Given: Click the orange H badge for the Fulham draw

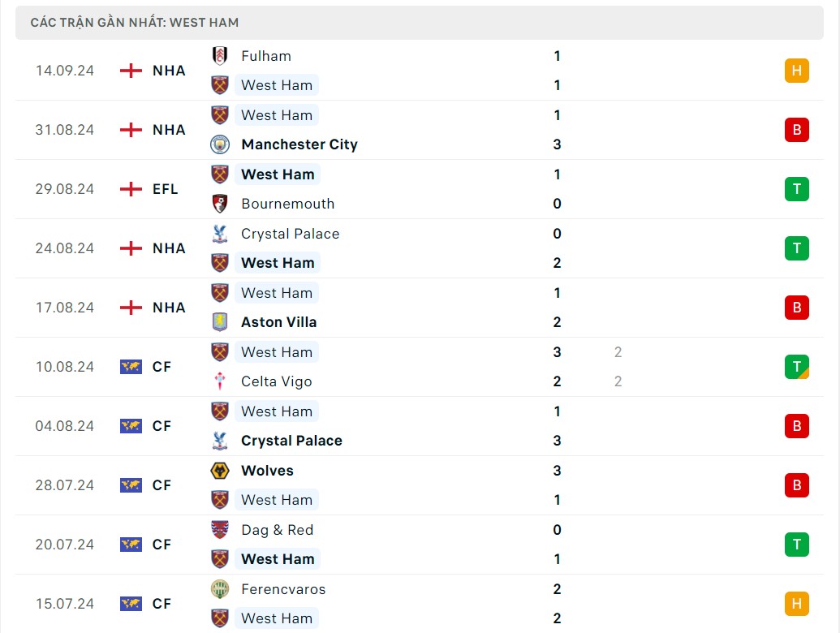Looking at the screenshot, I should 796,71.
